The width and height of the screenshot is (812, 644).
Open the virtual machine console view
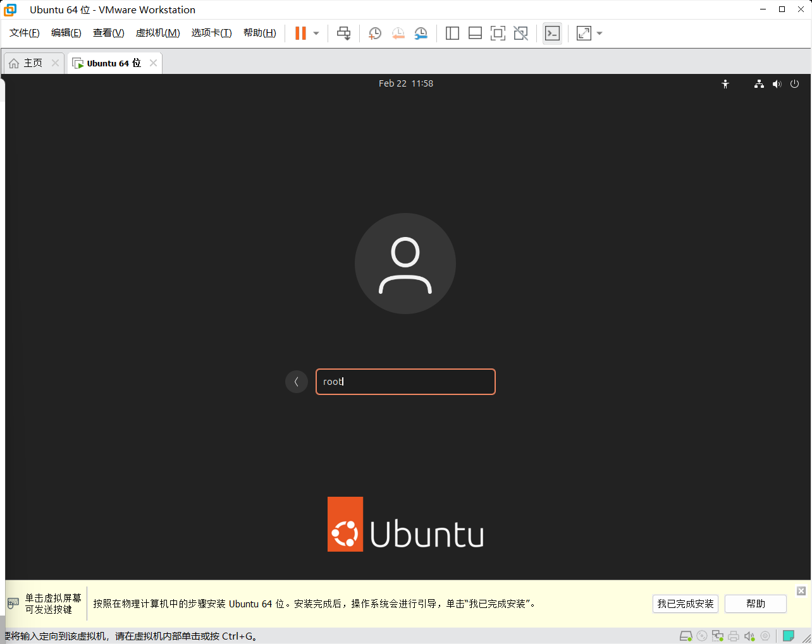[551, 33]
